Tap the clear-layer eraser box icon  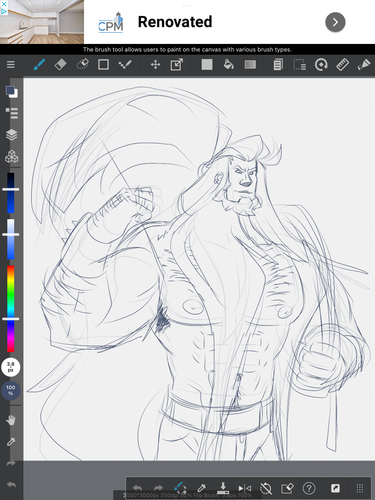click(287, 488)
